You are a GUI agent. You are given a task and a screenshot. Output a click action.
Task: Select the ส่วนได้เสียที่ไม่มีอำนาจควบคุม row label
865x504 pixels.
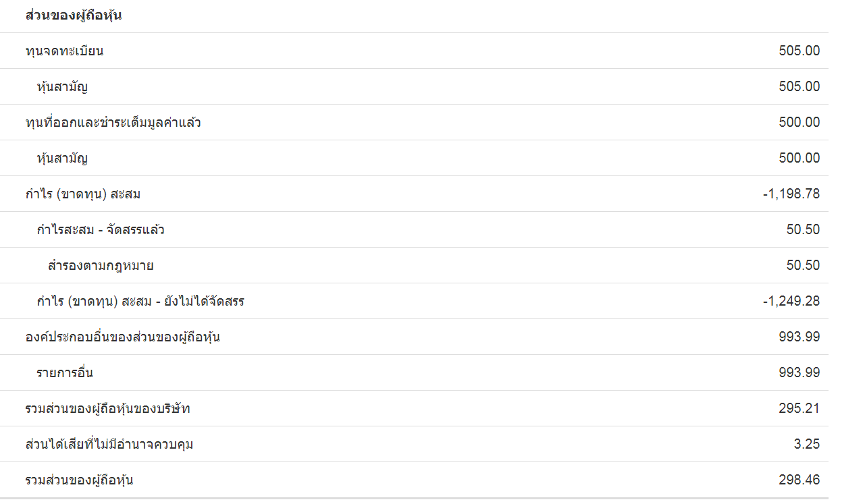coord(109,444)
